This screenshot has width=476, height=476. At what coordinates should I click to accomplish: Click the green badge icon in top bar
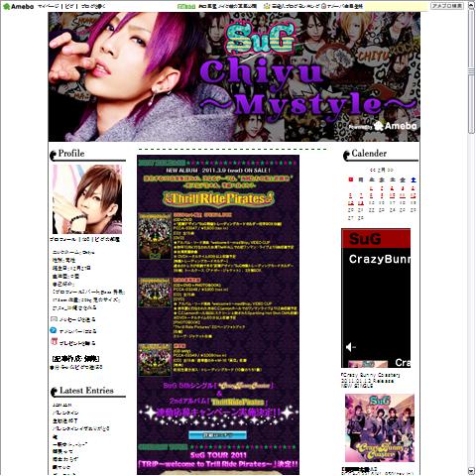pos(185,6)
